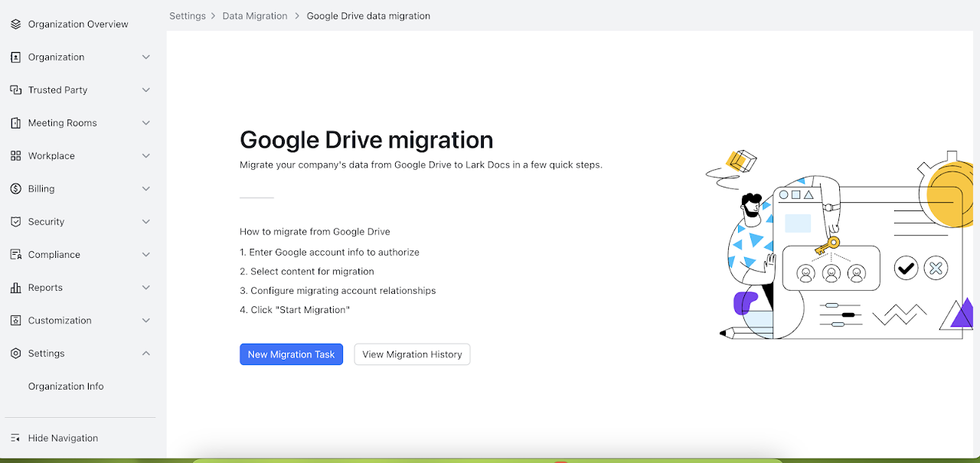Viewport: 980px width, 463px height.
Task: Expand the Billing section arrow
Action: click(146, 189)
